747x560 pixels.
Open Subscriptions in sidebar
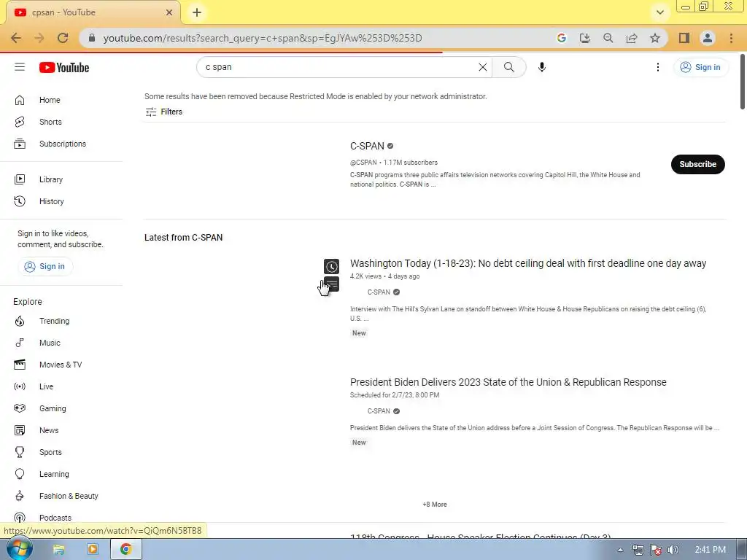(61, 144)
